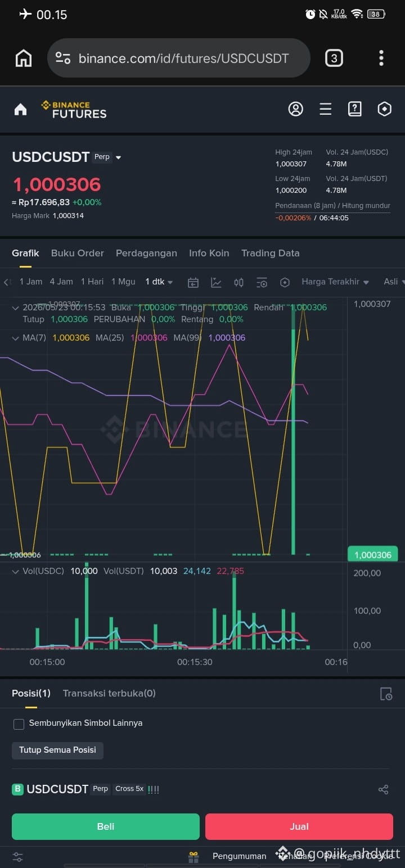405x868 pixels.
Task: Open the Harga Terakhir price dropdown
Action: pyautogui.click(x=335, y=282)
